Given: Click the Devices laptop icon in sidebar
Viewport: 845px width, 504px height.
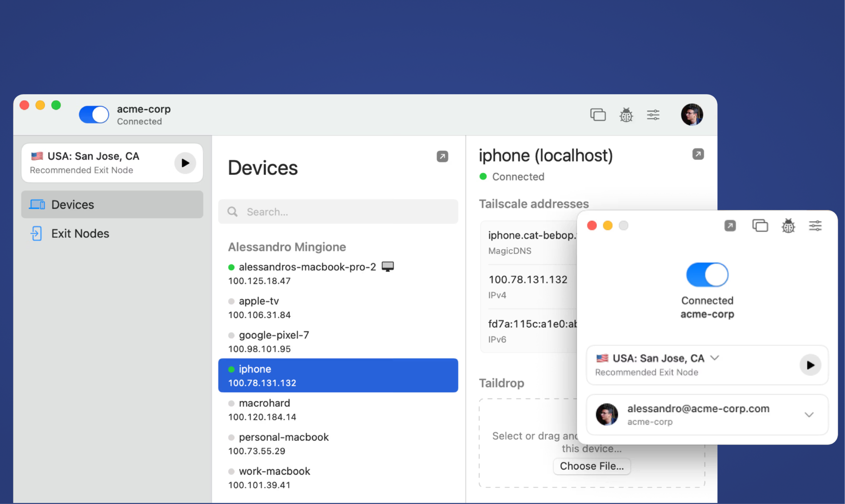Looking at the screenshot, I should (37, 204).
